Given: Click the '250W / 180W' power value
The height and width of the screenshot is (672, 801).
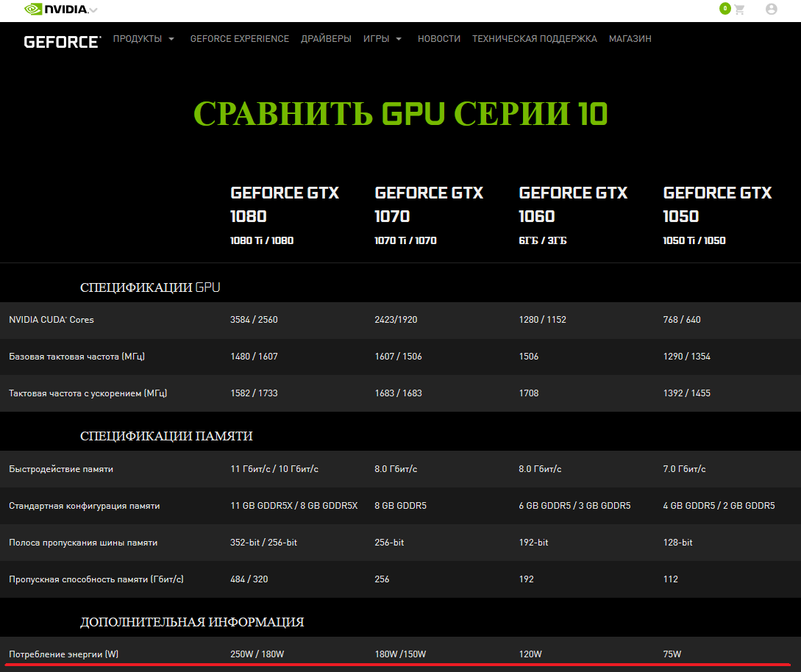Looking at the screenshot, I should point(257,654).
